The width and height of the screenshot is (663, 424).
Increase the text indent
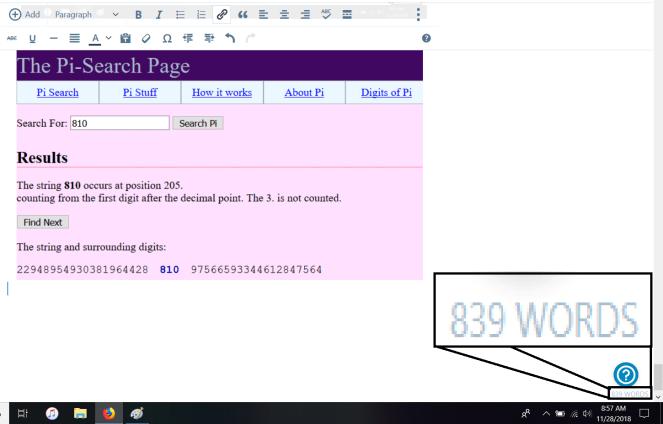[x=209, y=38]
